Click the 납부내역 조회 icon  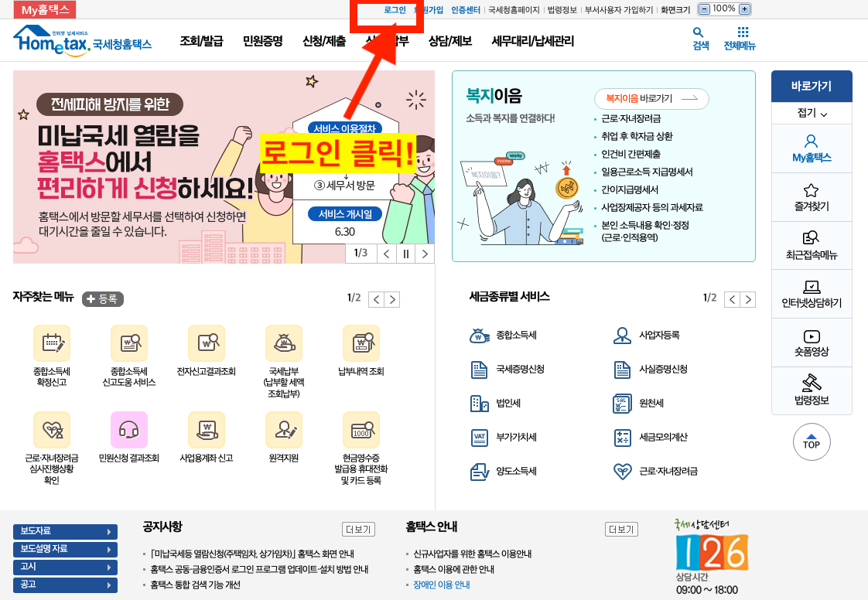361,343
